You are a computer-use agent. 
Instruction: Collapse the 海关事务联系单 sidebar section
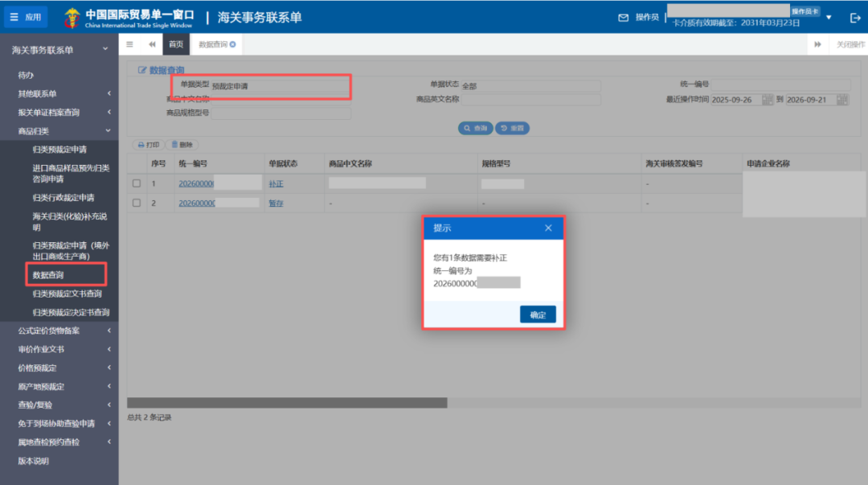tap(59, 50)
